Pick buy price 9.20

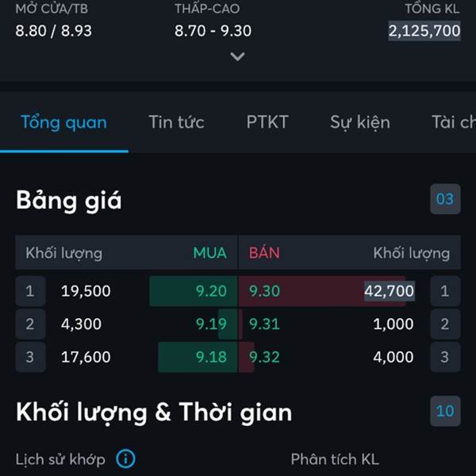coord(211,291)
